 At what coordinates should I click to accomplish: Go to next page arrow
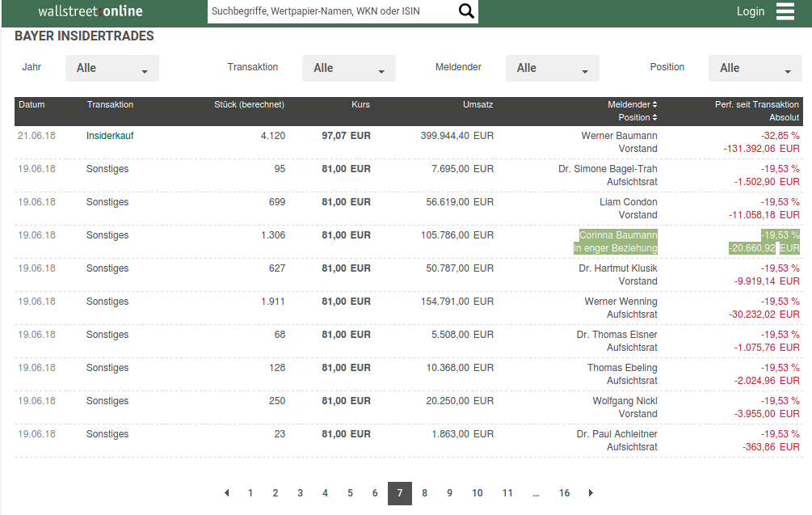591,492
